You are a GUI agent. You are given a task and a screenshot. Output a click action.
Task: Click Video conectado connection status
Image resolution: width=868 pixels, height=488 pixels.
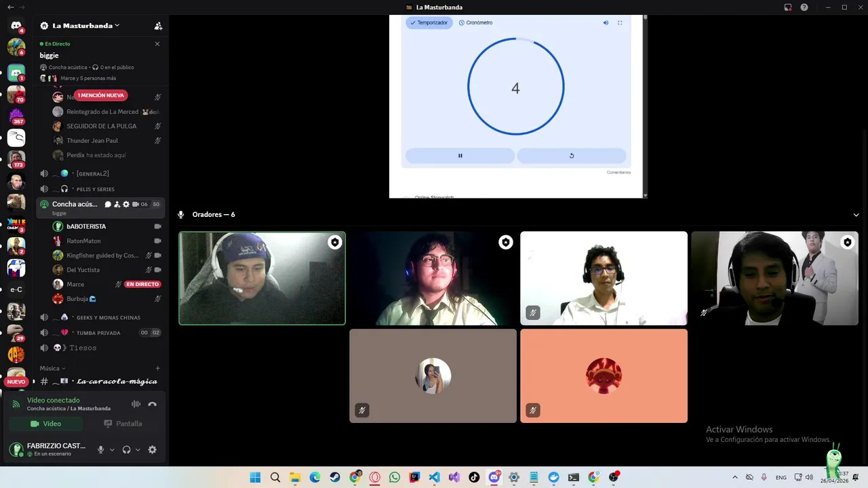click(x=53, y=400)
